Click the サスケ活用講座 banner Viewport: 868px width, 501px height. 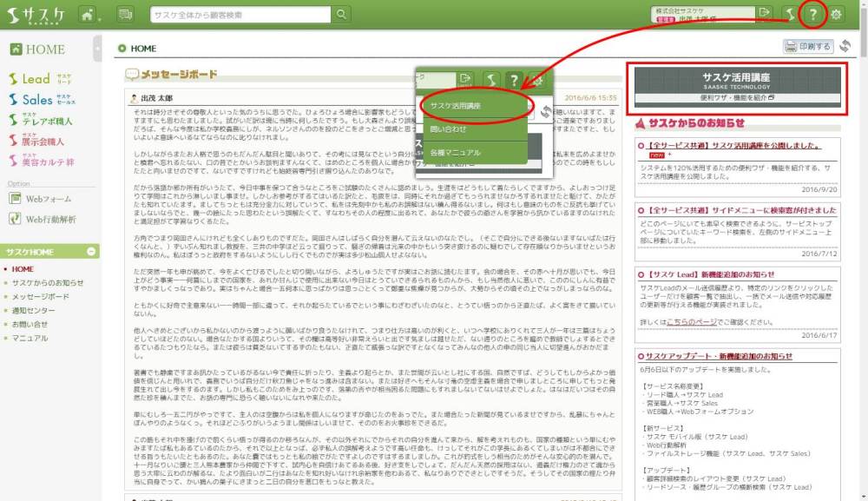737,87
